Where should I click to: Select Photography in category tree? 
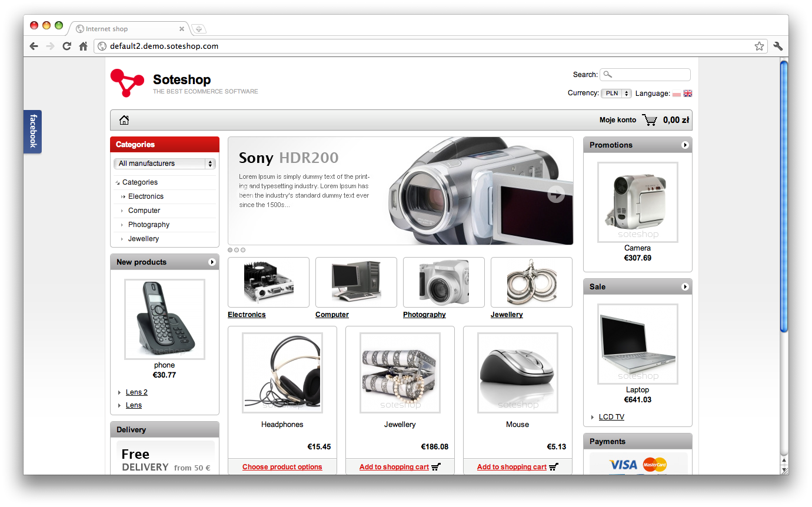click(149, 225)
